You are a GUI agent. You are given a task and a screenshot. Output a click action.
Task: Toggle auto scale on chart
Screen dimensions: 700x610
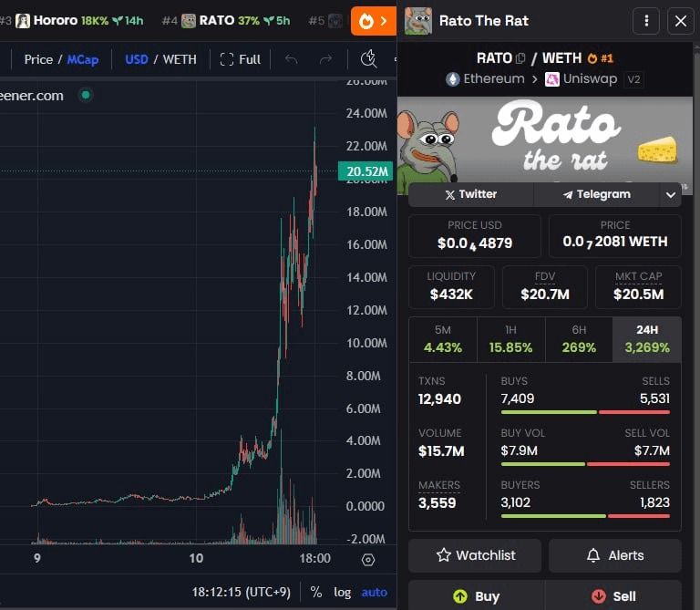click(x=374, y=592)
